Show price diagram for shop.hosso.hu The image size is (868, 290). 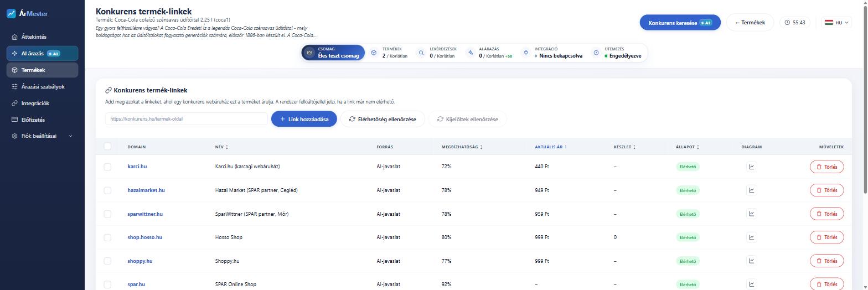(x=751, y=237)
